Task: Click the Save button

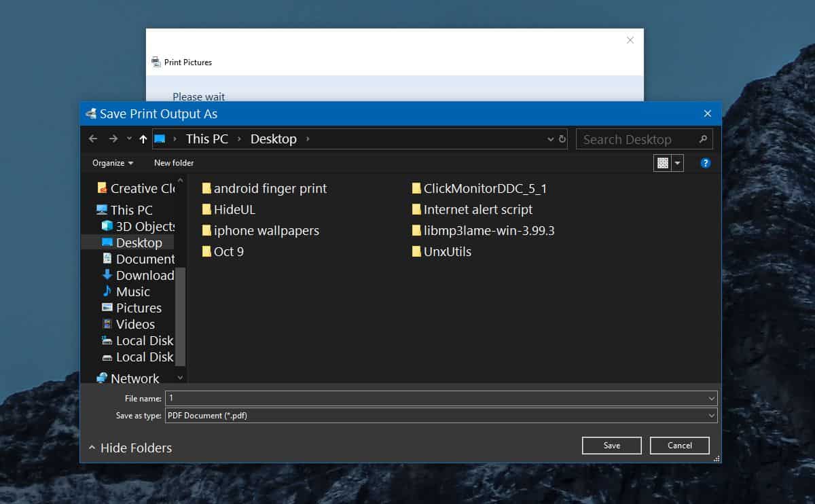Action: tap(611, 445)
